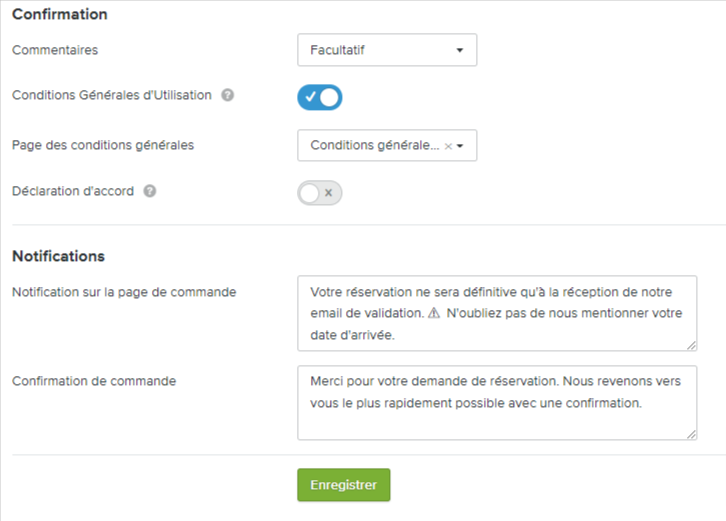Screen dimensions: 726x521
Task: Click the Confirmation de commande label
Action: click(94, 381)
